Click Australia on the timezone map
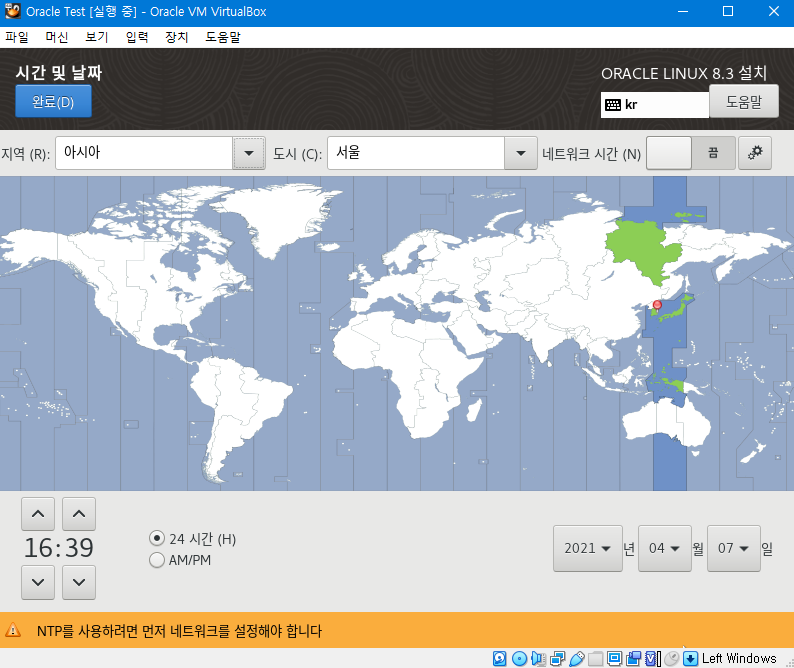The height and width of the screenshot is (668, 794). (x=666, y=425)
